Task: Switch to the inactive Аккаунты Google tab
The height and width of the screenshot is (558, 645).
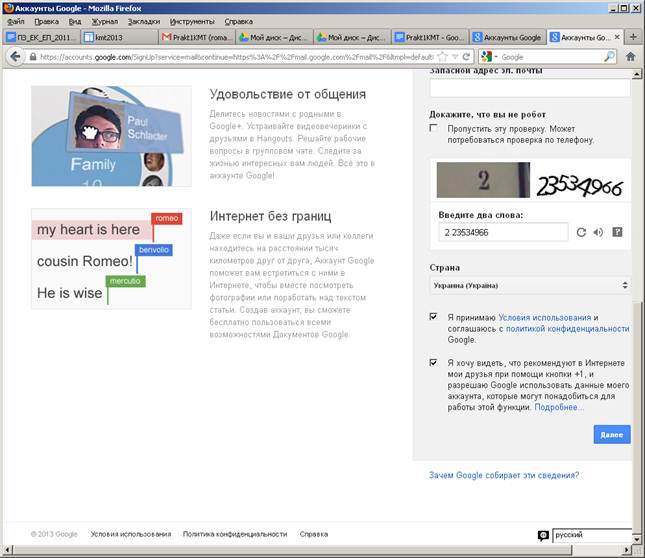Action: pos(507,37)
